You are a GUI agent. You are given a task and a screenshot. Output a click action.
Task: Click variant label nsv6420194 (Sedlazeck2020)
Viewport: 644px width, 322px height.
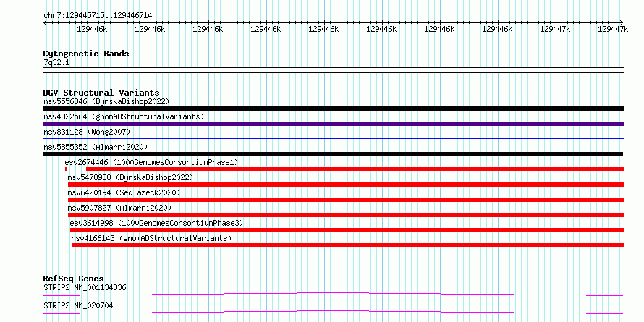point(124,192)
